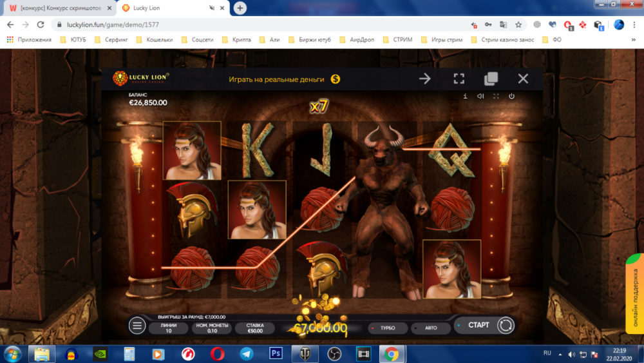Enable Авто spin mode

[430, 328]
